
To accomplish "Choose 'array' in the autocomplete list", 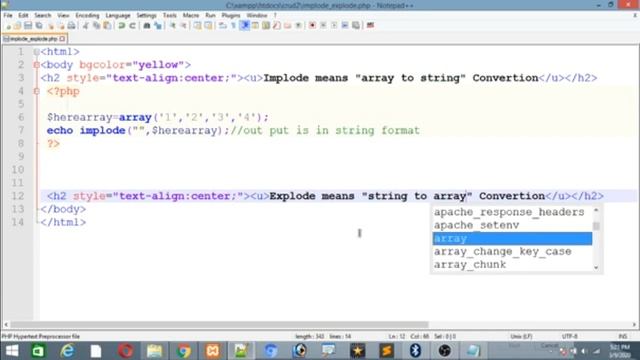I will coord(512,238).
